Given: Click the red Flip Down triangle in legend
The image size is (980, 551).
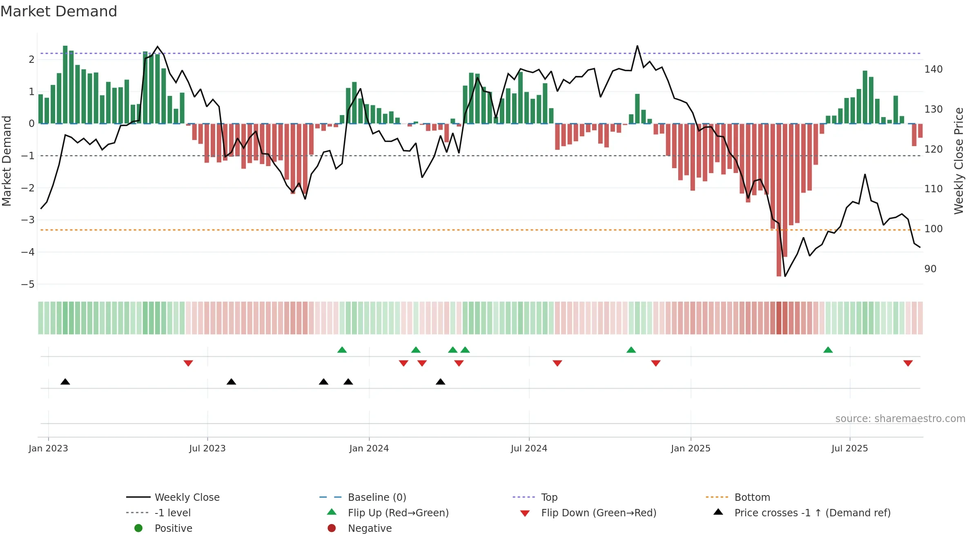Looking at the screenshot, I should [x=525, y=513].
